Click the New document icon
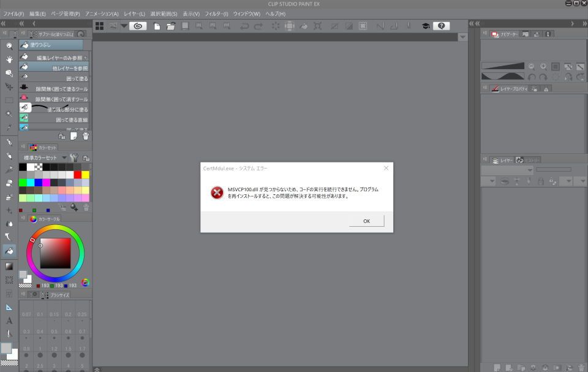The height and width of the screenshot is (372, 588). click(x=157, y=26)
